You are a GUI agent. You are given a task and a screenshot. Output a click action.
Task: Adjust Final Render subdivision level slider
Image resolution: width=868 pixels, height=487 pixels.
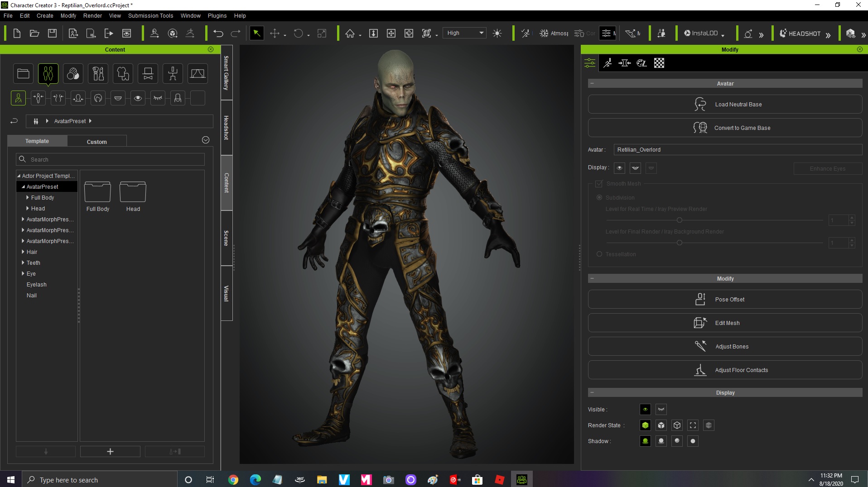(x=679, y=243)
